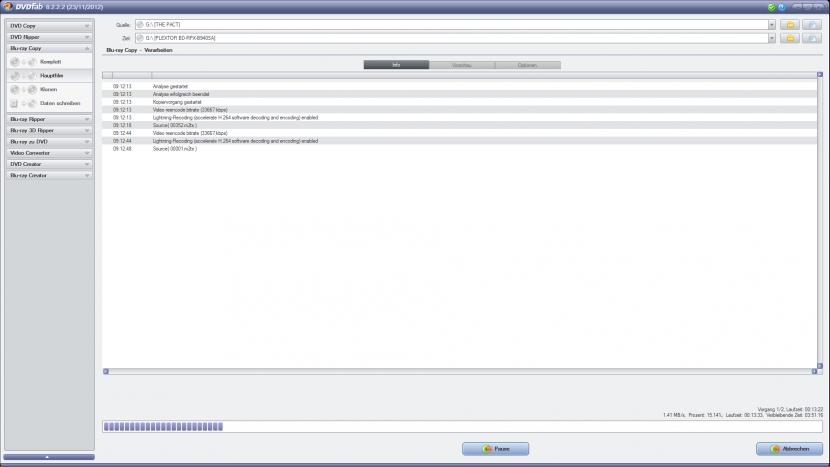Click the sidebar collapse bar at bottom
The height and width of the screenshot is (467, 830).
click(x=49, y=457)
